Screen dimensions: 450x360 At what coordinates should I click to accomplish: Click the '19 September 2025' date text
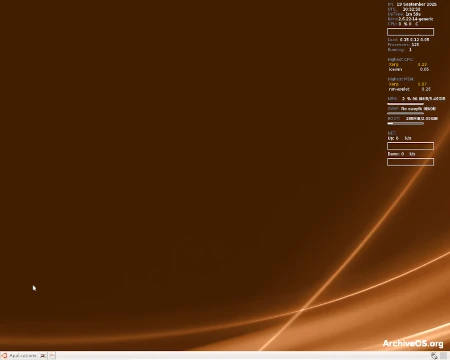click(416, 4)
